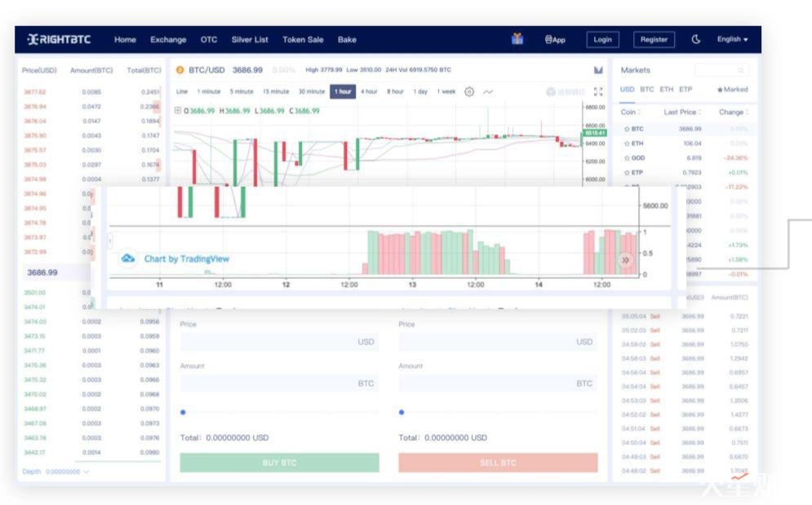This screenshot has width=812, height=505.
Task: Open the Chart by TradingView link
Action: pyautogui.click(x=186, y=259)
